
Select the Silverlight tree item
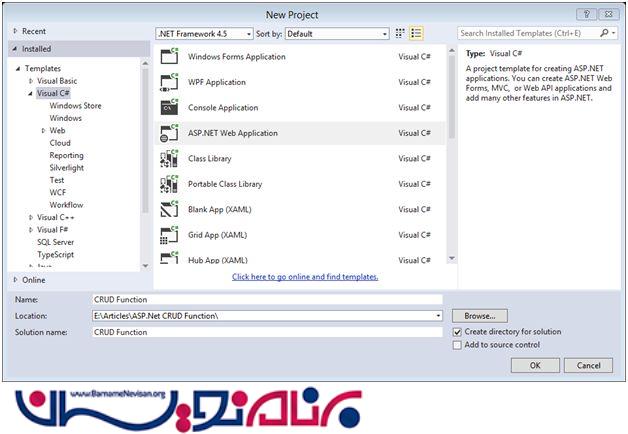click(67, 168)
